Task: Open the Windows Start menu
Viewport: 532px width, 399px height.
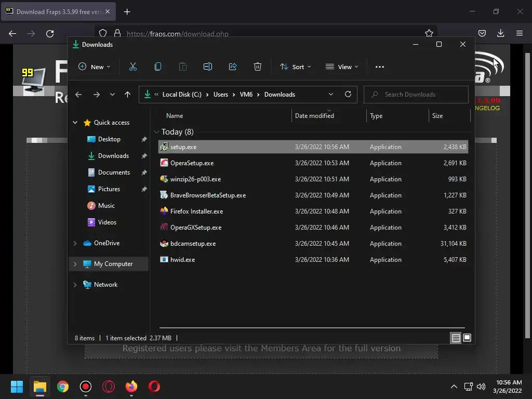Action: click(17, 387)
